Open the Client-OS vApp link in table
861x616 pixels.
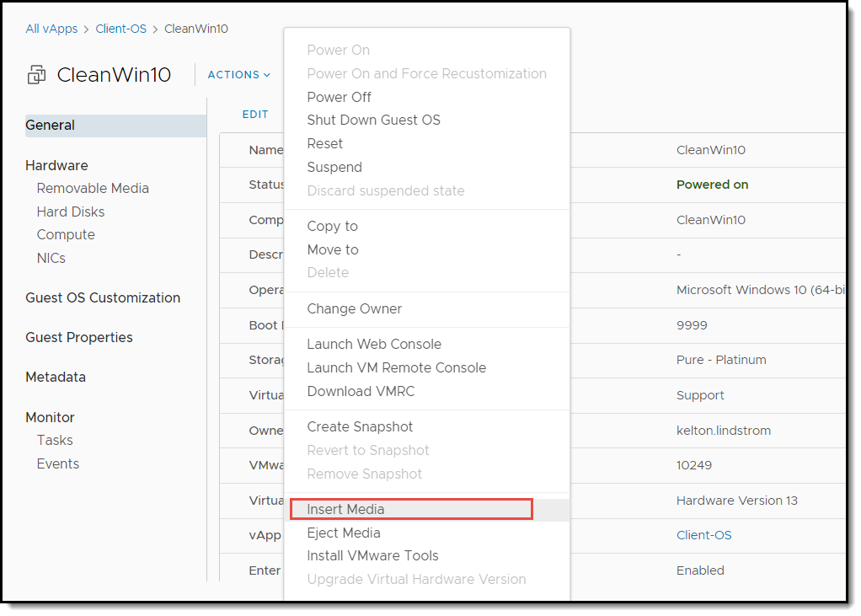click(703, 535)
